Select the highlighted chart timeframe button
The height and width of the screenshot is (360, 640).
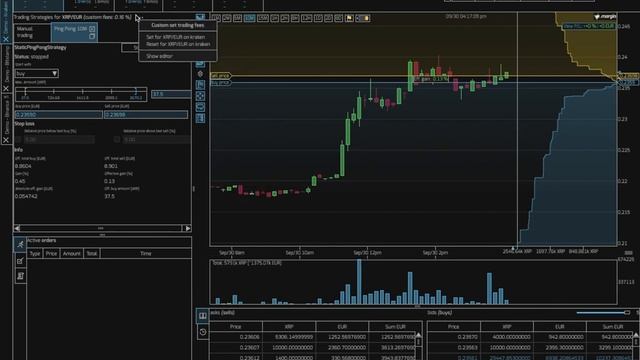pyautogui.click(x=249, y=18)
